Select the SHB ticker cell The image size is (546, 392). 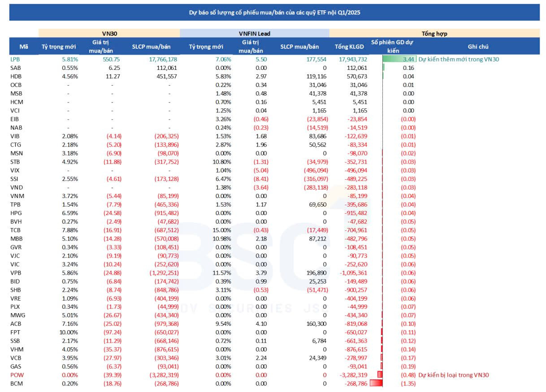tap(15, 289)
